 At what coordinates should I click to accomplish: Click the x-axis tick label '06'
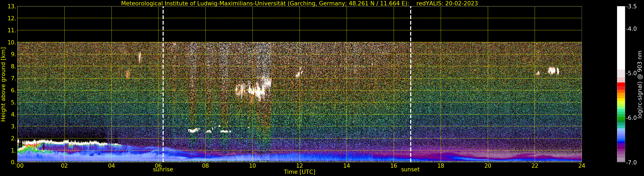tap(159, 165)
